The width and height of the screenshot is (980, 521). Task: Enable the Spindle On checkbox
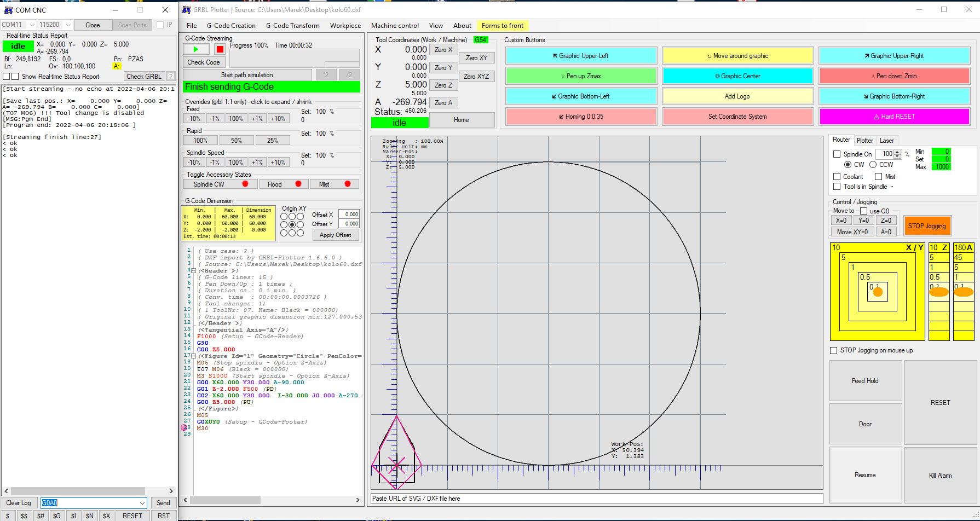pos(837,154)
